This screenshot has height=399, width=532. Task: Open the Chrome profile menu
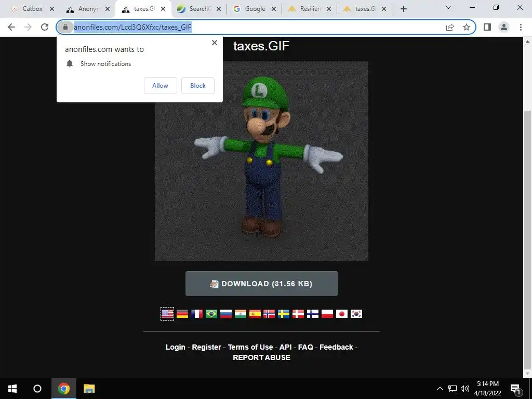[504, 27]
